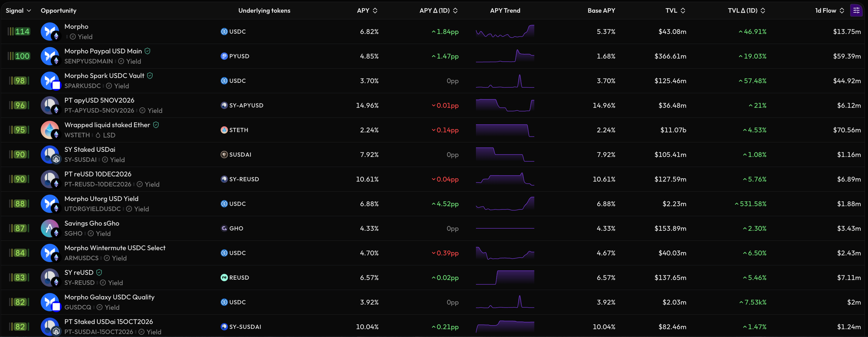Screen dimensions: 868x337
Task: Click the Savings Gho sGho protocol icon
Action: [50, 229]
